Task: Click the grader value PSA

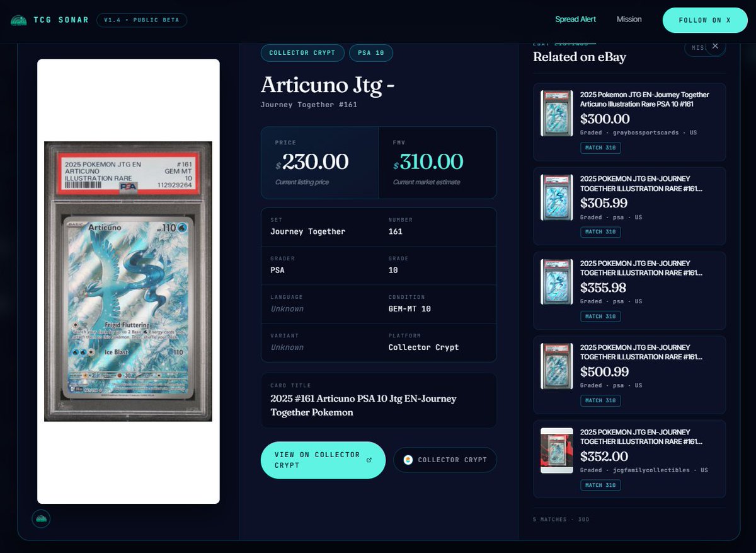Action: [x=277, y=270]
